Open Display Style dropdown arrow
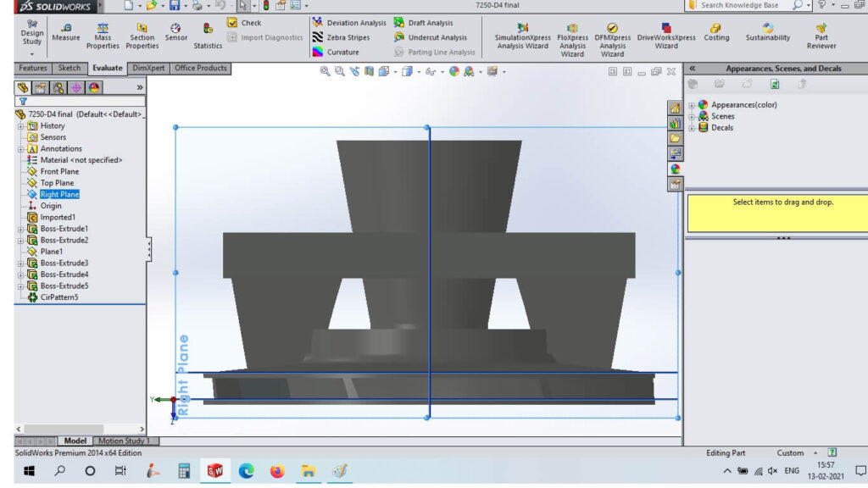Image resolution: width=868 pixels, height=488 pixels. point(419,72)
